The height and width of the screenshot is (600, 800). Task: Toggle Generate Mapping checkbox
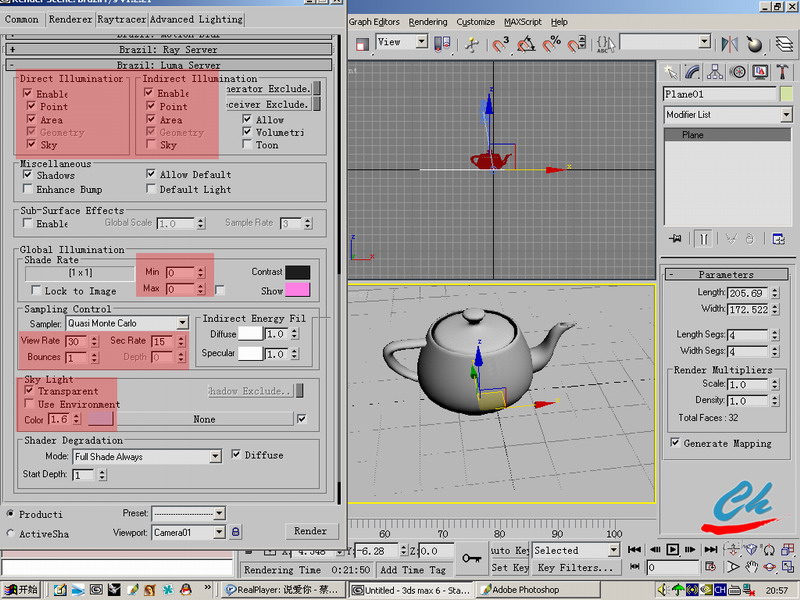pos(675,442)
